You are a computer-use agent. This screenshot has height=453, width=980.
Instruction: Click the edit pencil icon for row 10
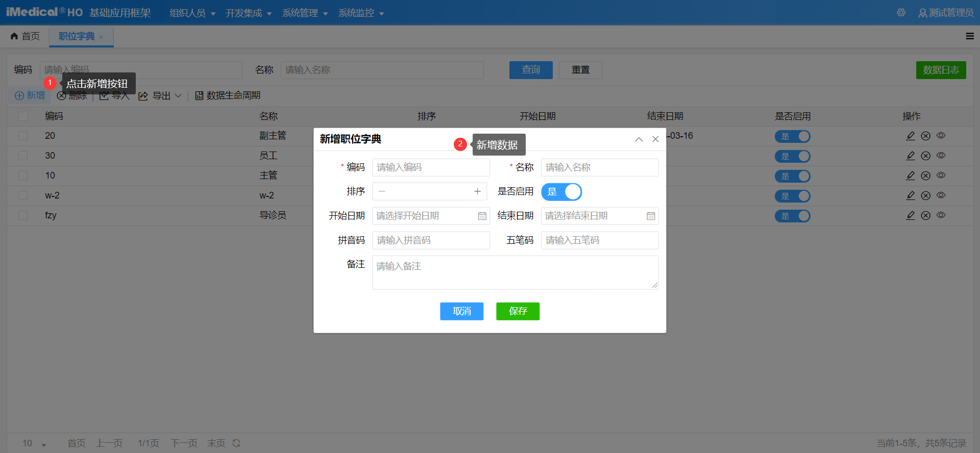(x=910, y=175)
